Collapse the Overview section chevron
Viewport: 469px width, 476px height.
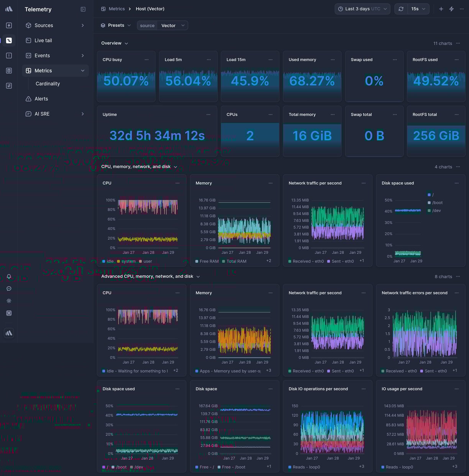click(x=126, y=43)
